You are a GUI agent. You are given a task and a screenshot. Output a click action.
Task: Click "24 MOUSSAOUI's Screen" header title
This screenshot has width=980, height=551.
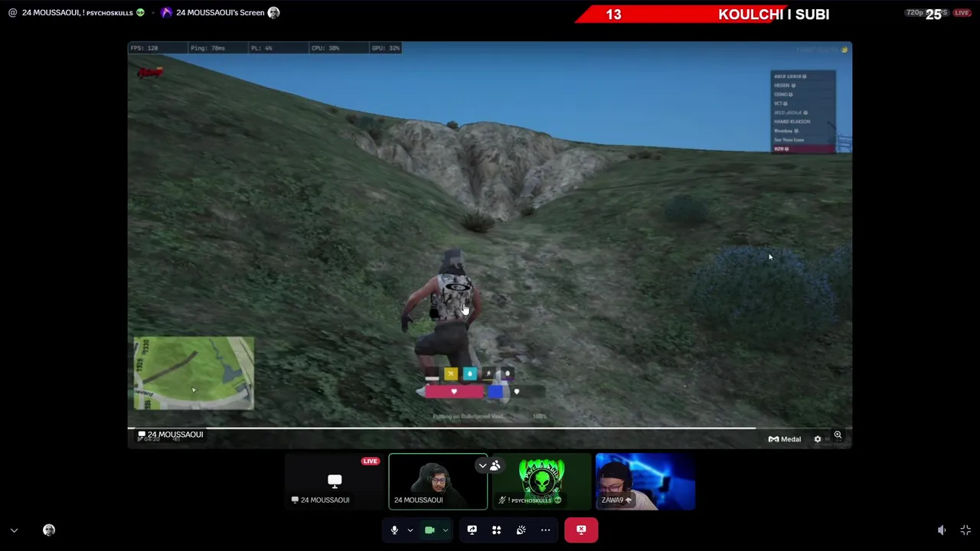[220, 12]
